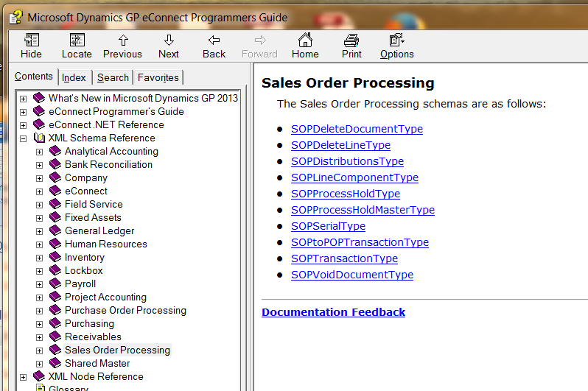Select the Lockbox tree label
This screenshot has height=391, width=588.
click(83, 271)
